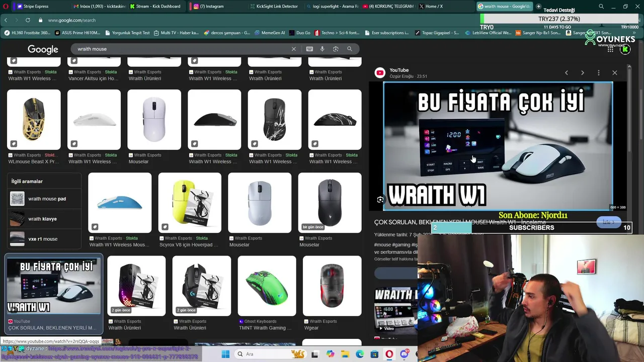Image resolution: width=644 pixels, height=362 pixels.
Task: Go to Google home via logo
Action: (x=43, y=49)
